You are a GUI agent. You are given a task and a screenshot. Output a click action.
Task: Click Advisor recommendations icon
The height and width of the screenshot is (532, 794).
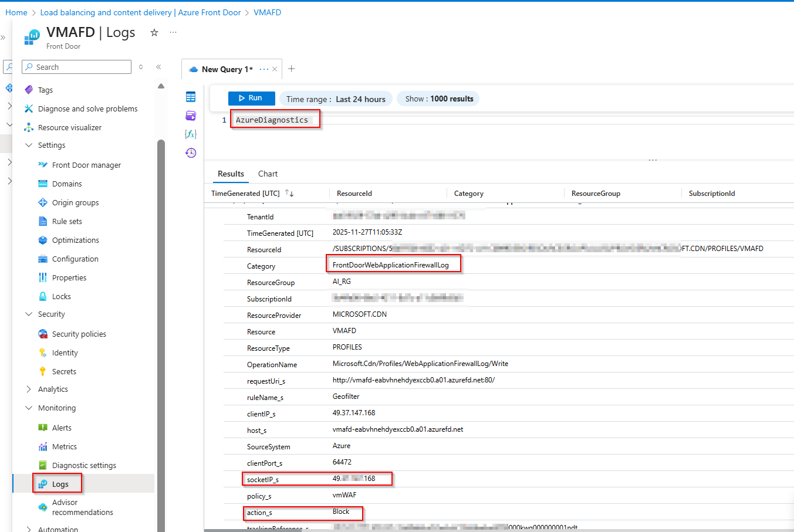(43, 507)
